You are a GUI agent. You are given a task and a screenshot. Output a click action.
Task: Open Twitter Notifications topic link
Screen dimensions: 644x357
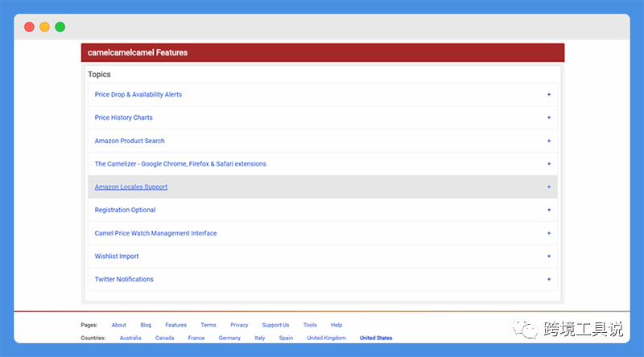click(124, 279)
